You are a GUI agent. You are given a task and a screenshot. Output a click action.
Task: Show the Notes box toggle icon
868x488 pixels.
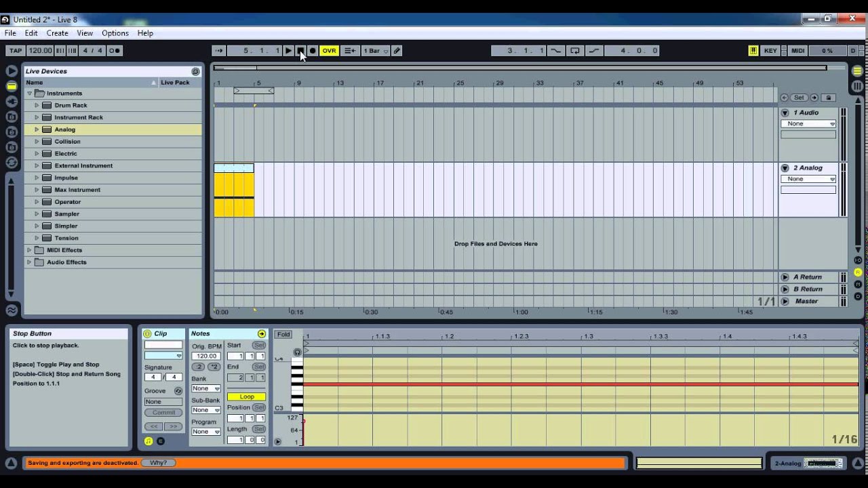point(149,441)
